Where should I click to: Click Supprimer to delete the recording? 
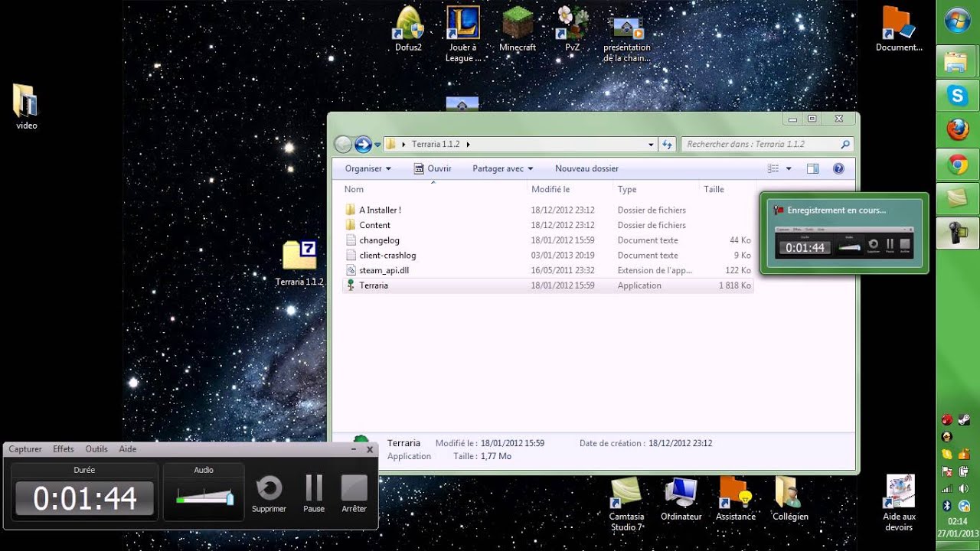(269, 494)
